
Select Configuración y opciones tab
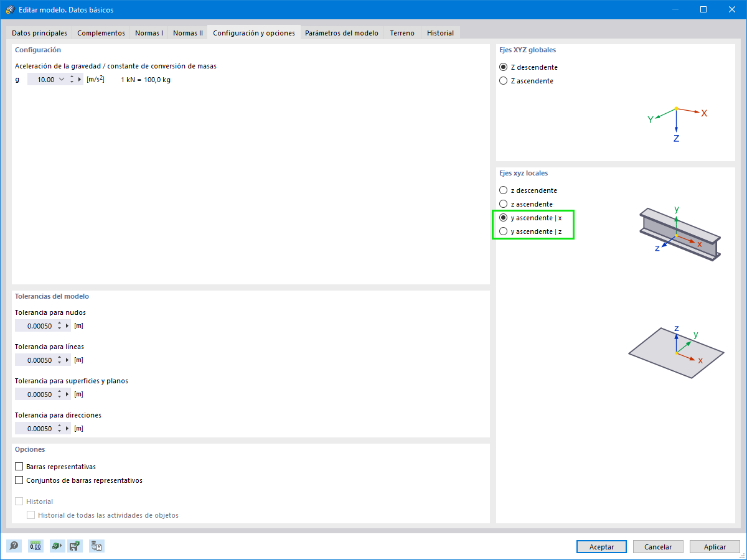point(254,32)
